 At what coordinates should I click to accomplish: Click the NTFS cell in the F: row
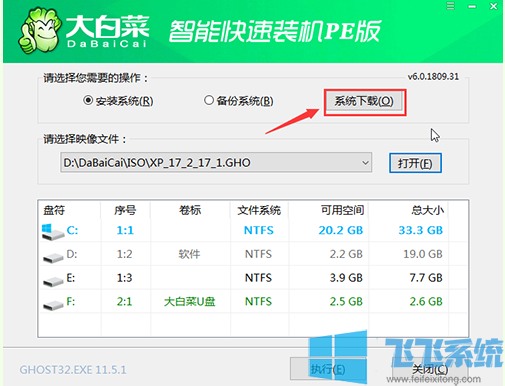pos(258,301)
